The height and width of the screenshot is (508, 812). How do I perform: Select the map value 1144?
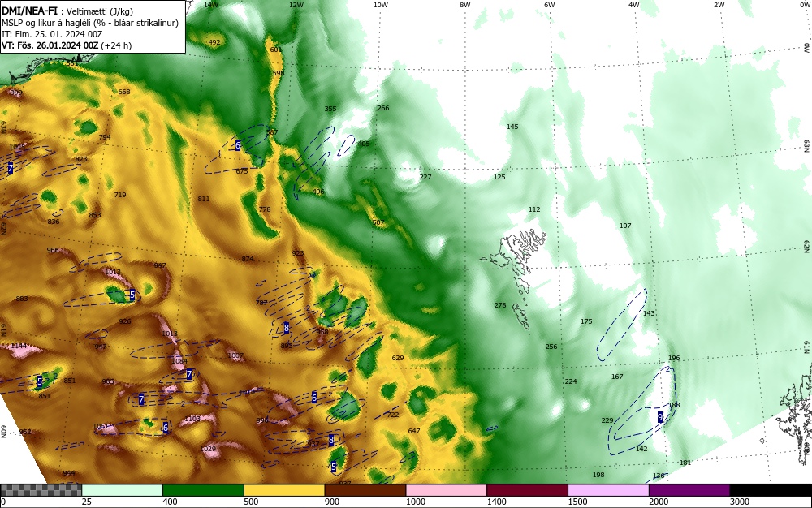19,346
